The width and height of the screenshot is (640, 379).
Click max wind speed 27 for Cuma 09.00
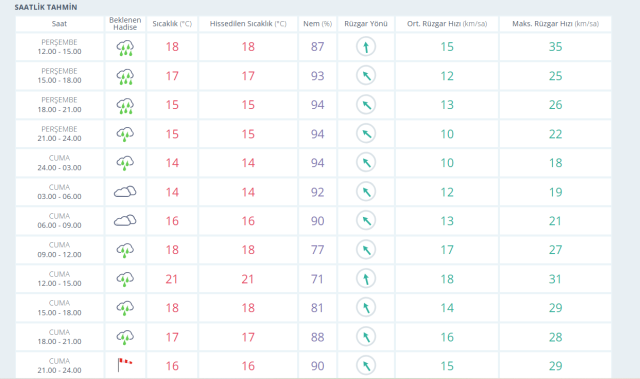pyautogui.click(x=556, y=250)
